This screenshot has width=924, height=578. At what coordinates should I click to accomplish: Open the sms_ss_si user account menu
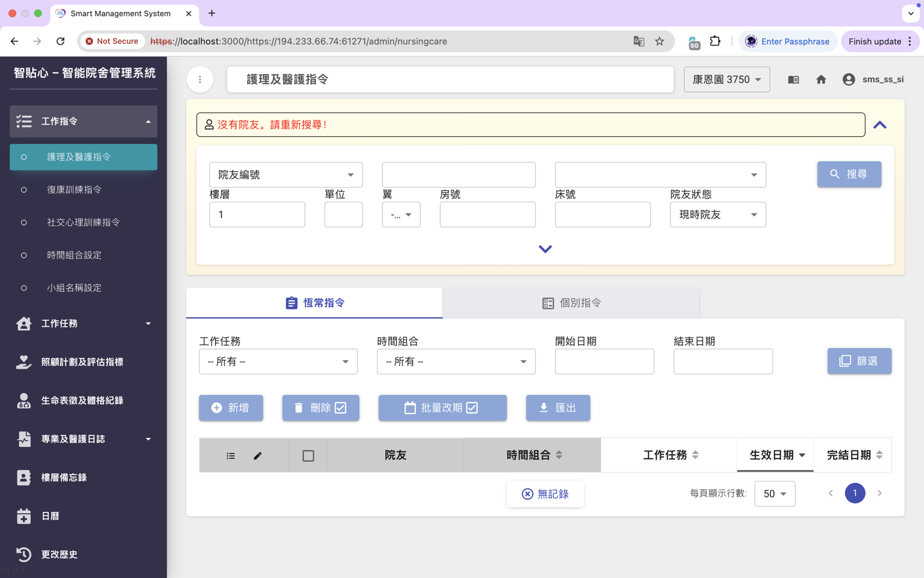tap(873, 80)
